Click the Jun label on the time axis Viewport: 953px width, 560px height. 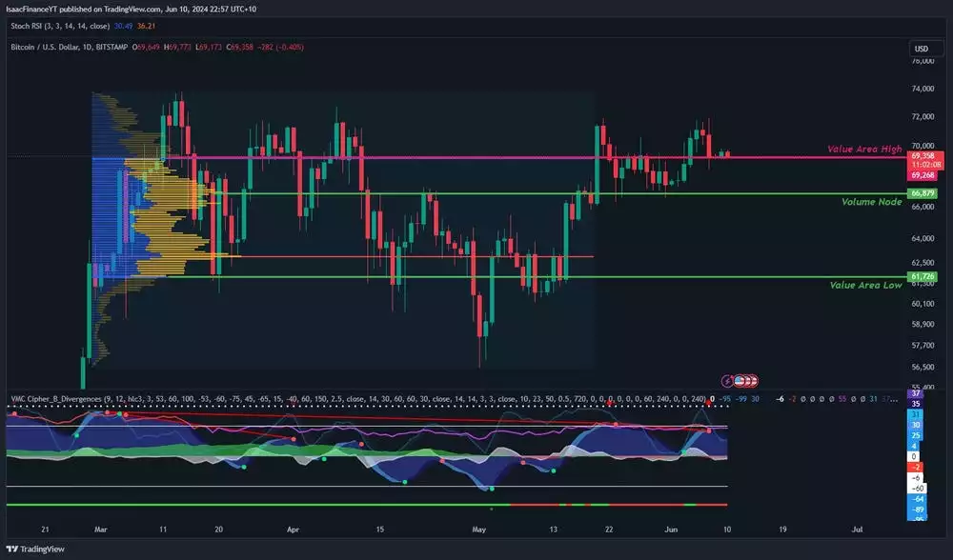coord(670,529)
